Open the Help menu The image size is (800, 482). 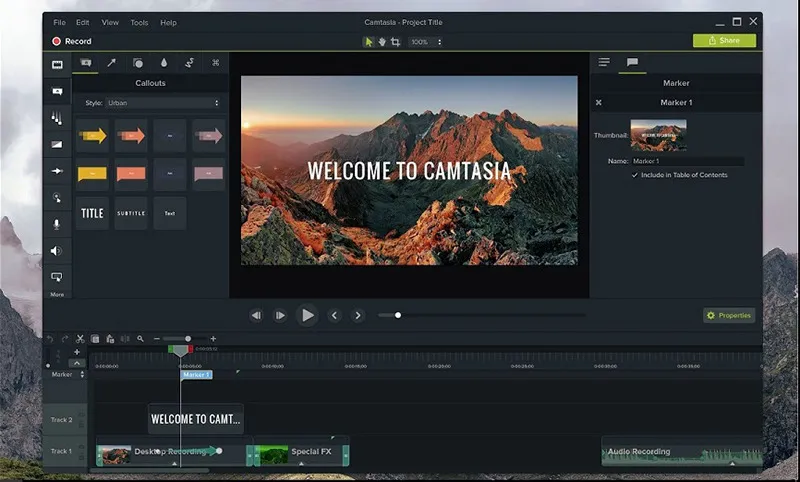(x=168, y=22)
